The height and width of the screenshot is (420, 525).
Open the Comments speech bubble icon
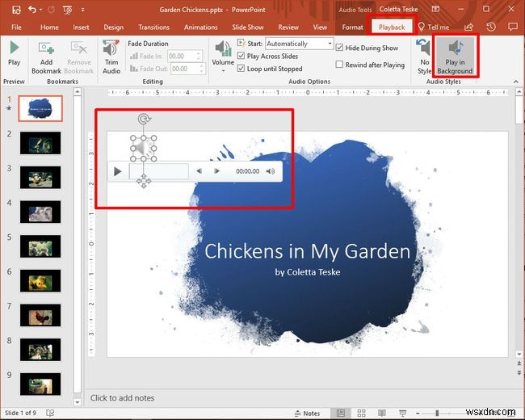(513, 27)
